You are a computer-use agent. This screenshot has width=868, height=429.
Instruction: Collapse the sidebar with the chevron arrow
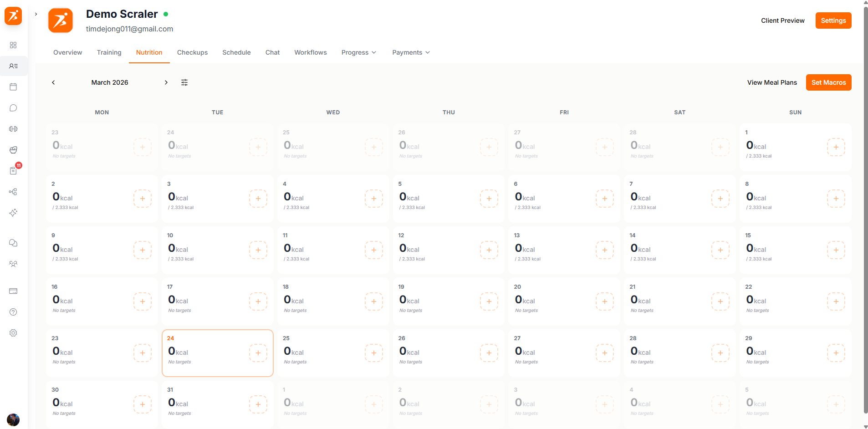coord(36,14)
